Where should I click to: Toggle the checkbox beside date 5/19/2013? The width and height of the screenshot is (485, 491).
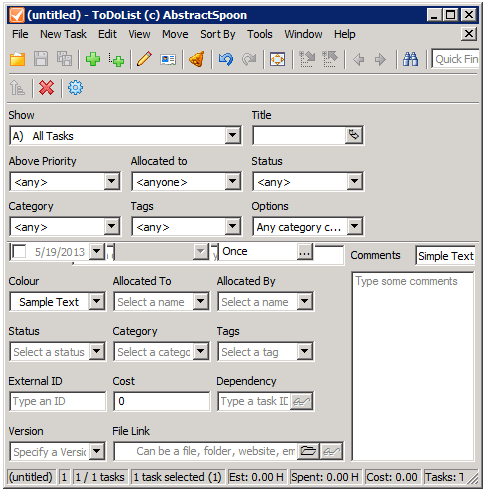point(19,251)
